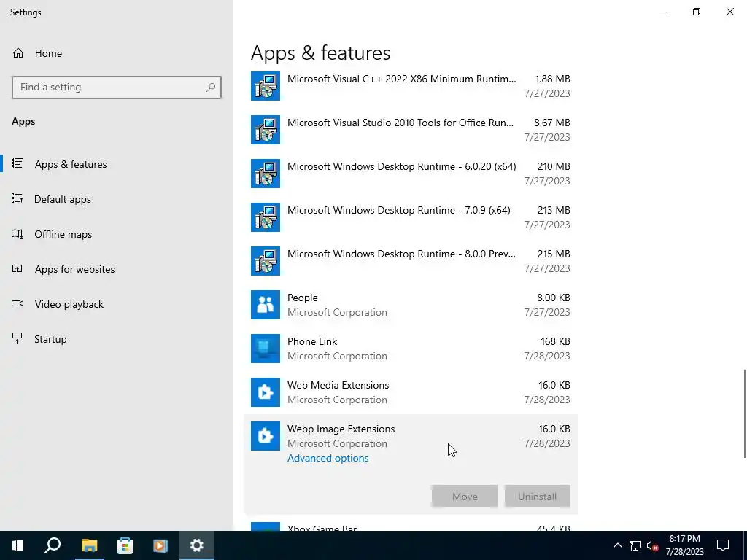Click the muted volume tray icon
Screen dimensions: 747x560
pyautogui.click(x=653, y=545)
